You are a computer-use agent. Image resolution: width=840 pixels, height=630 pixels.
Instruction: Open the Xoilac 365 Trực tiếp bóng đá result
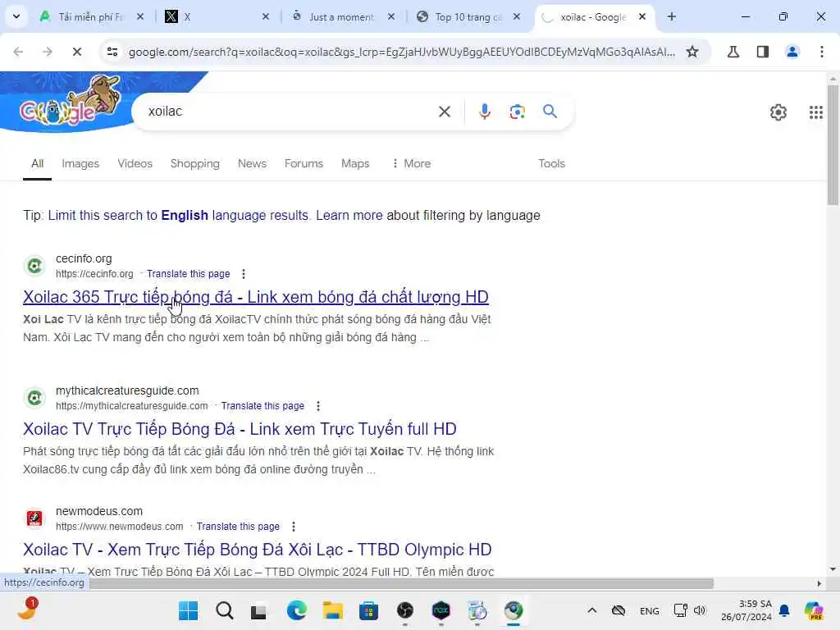tap(256, 297)
